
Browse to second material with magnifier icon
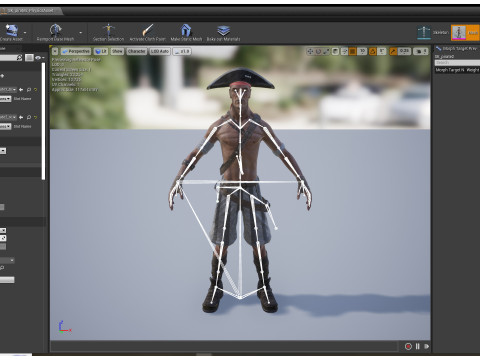[x=29, y=117]
